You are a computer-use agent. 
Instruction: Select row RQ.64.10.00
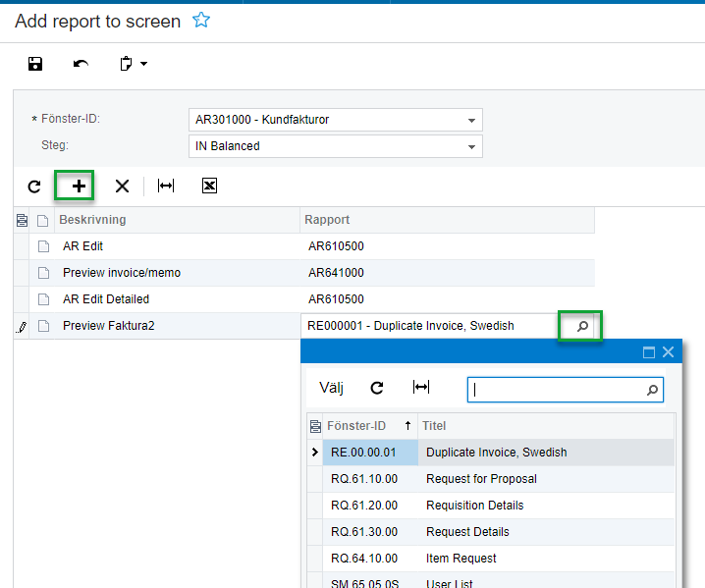370,559
